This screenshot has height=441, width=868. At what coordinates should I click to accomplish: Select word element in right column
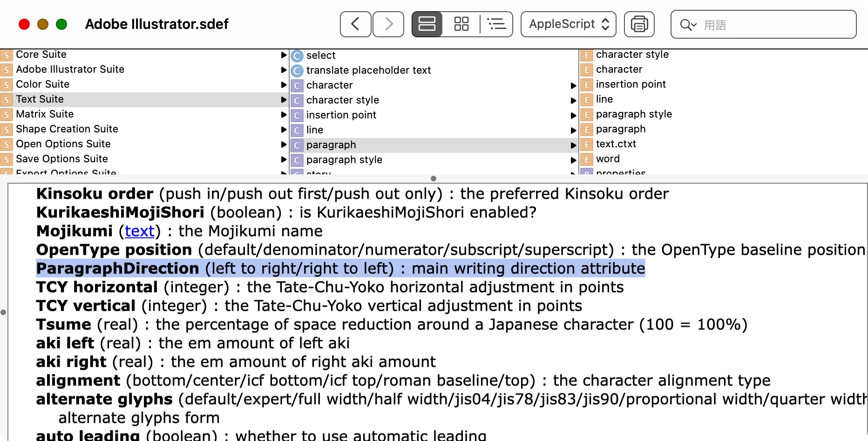click(x=724, y=159)
